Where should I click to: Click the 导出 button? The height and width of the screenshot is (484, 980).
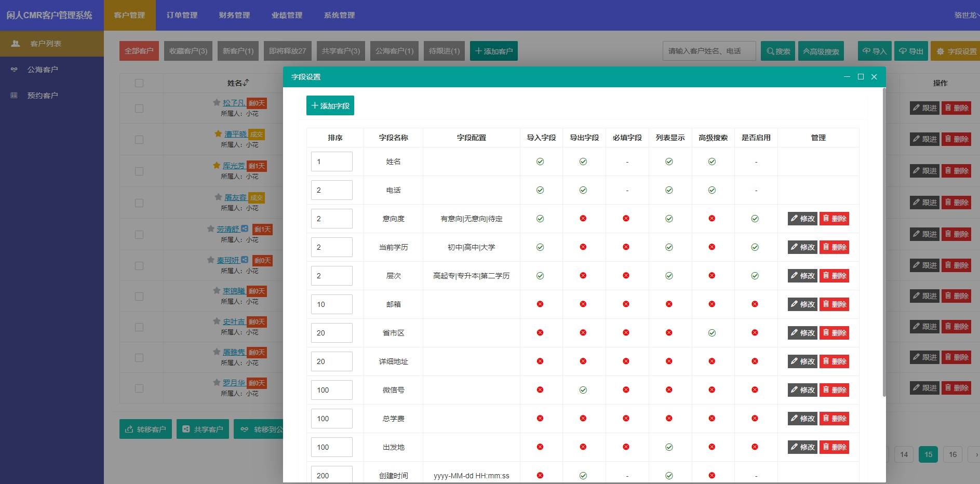click(x=911, y=51)
